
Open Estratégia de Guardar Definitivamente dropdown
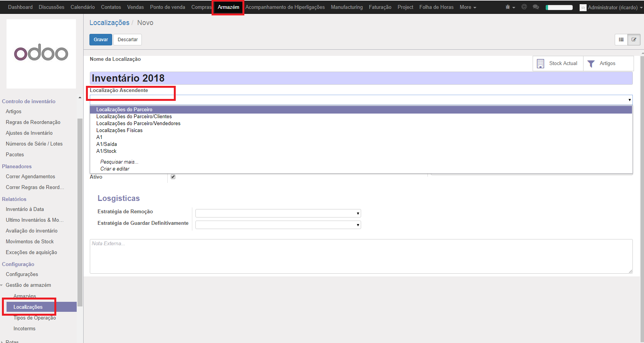[x=278, y=225]
